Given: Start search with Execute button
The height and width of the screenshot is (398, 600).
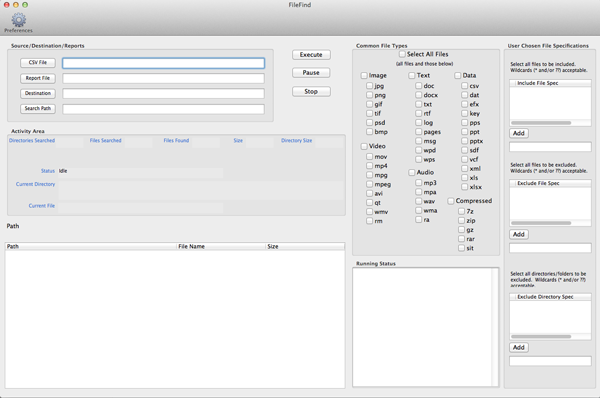Looking at the screenshot, I should pyautogui.click(x=311, y=55).
